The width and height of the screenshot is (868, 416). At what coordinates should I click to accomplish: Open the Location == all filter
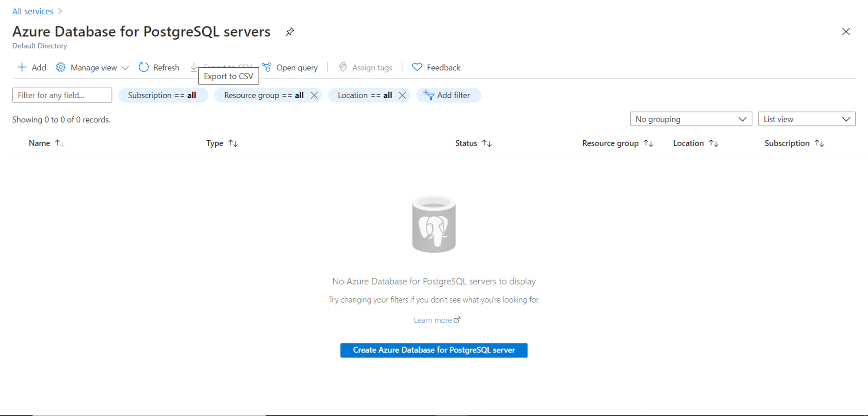coord(365,95)
